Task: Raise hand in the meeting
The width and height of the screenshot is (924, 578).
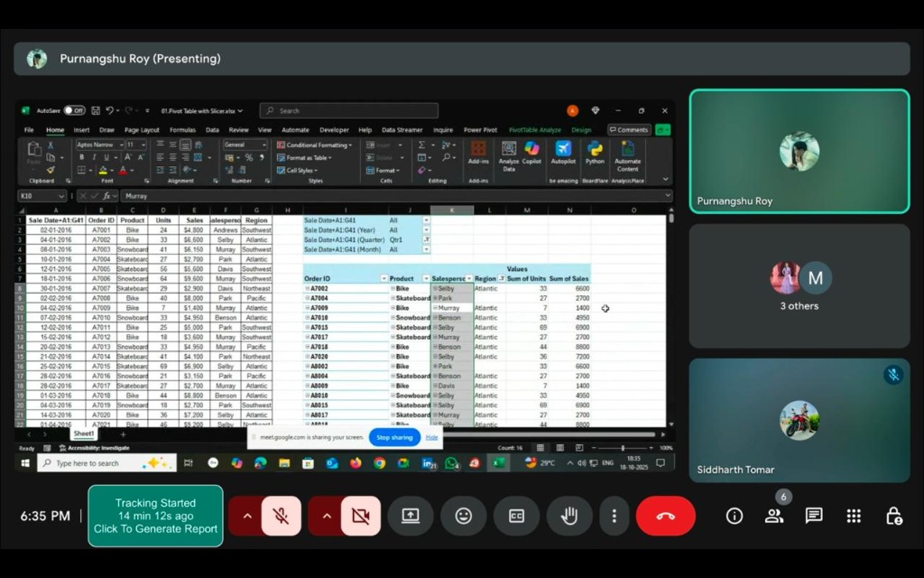Action: [568, 516]
